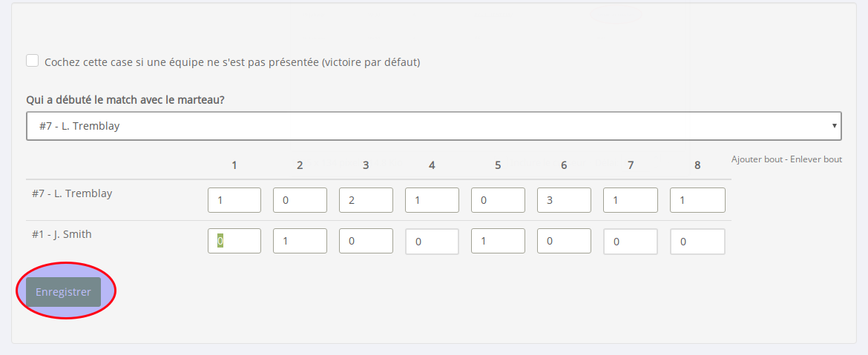Select L. Tremblay's end 6 score field
This screenshot has height=355, width=868.
click(564, 200)
